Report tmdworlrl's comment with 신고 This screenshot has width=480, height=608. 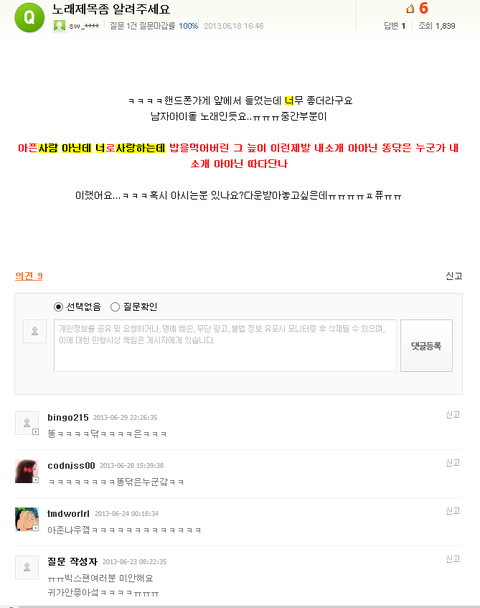[x=453, y=511]
